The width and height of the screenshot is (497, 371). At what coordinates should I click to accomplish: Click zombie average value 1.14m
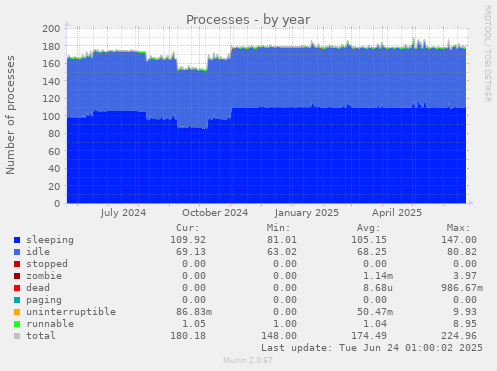coord(378,276)
